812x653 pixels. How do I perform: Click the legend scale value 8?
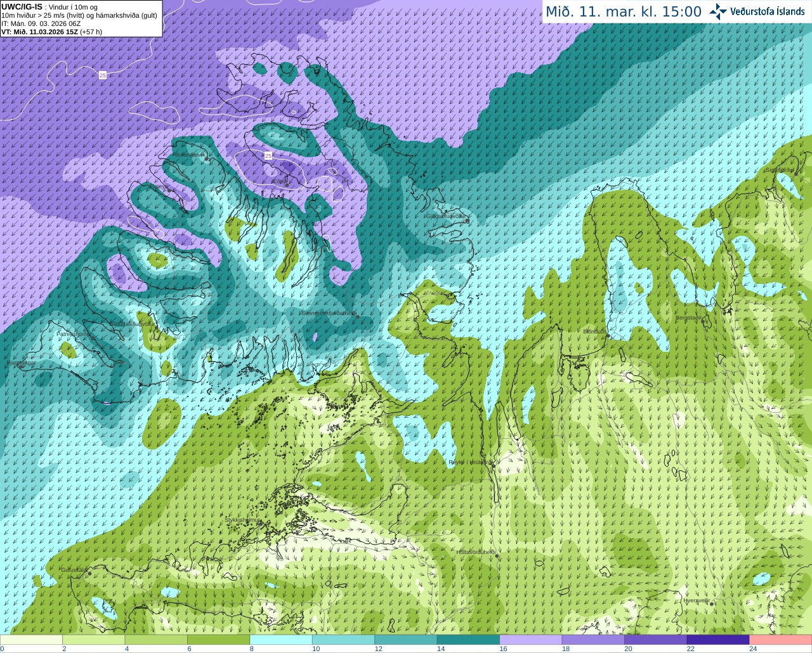tap(252, 649)
